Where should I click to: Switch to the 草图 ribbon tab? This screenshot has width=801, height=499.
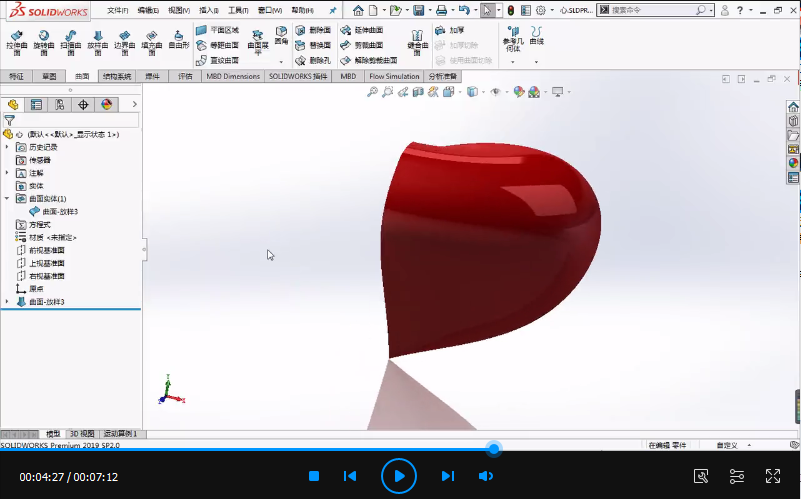point(49,76)
